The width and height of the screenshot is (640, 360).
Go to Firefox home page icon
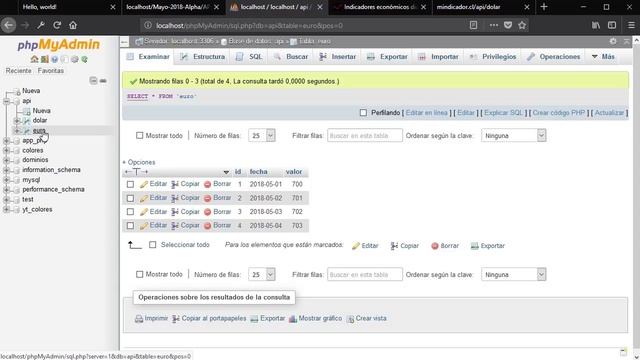point(73,25)
